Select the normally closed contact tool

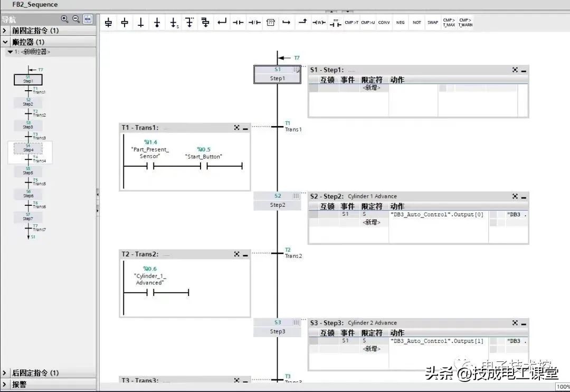coord(254,22)
